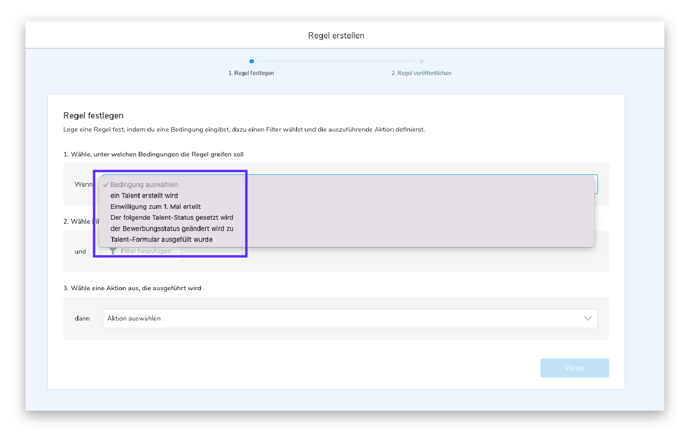Image resolution: width=688 pixels, height=434 pixels.
Task: Click the 'Regel festlegen' heading
Action: pyautogui.click(x=93, y=115)
